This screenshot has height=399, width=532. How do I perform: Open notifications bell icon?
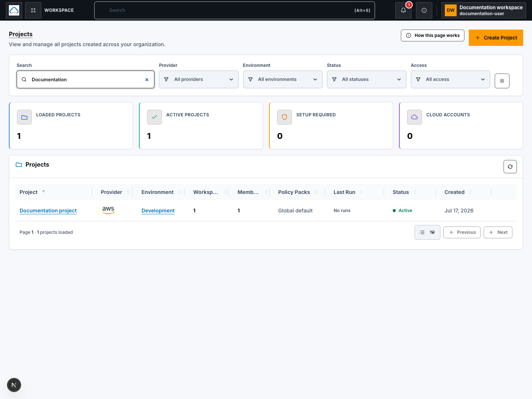pyautogui.click(x=403, y=10)
